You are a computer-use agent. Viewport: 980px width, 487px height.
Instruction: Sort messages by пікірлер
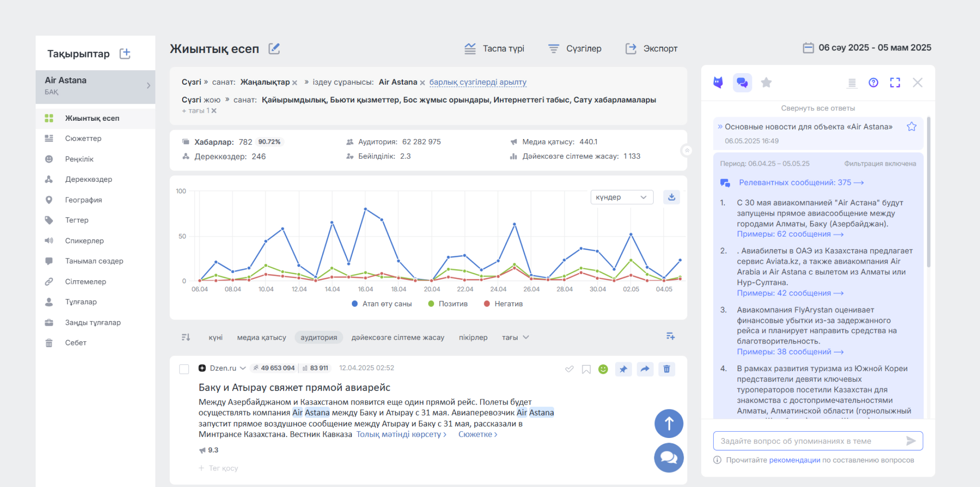pyautogui.click(x=473, y=337)
